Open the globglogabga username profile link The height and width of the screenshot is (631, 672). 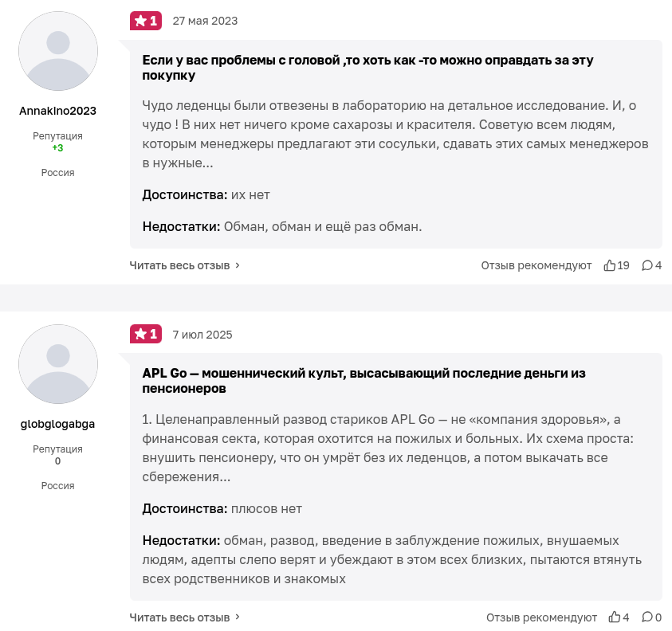[x=57, y=424]
